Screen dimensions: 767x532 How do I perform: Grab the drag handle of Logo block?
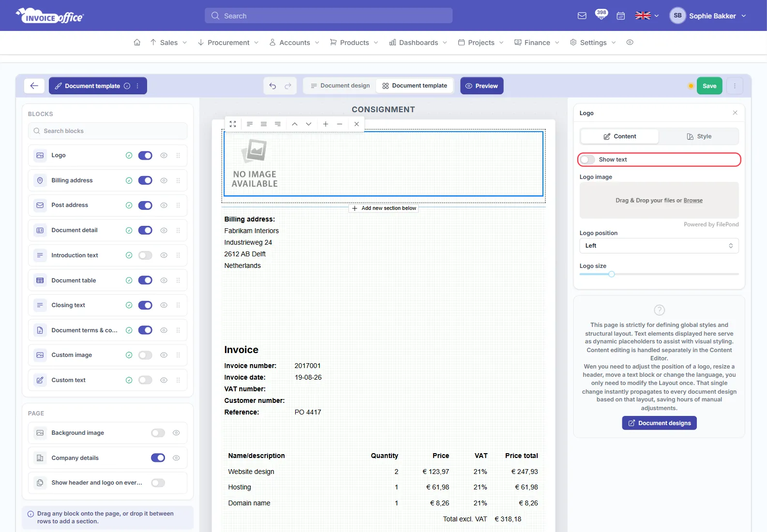pyautogui.click(x=178, y=155)
